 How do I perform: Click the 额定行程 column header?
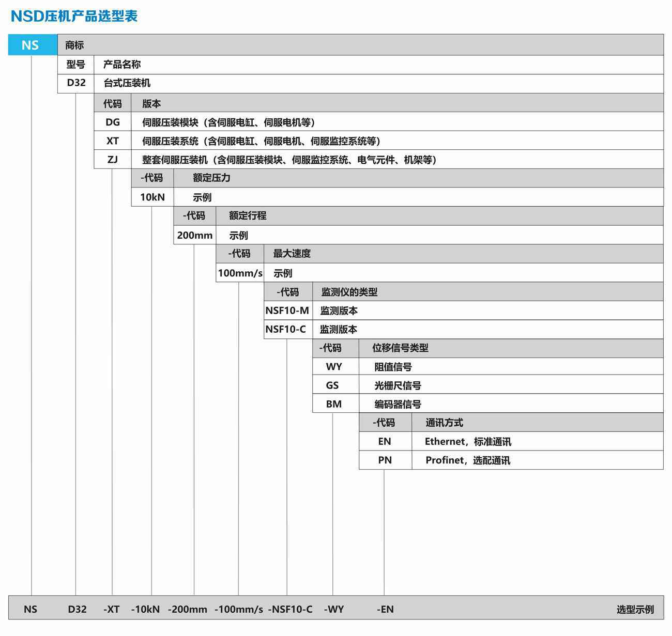(248, 215)
